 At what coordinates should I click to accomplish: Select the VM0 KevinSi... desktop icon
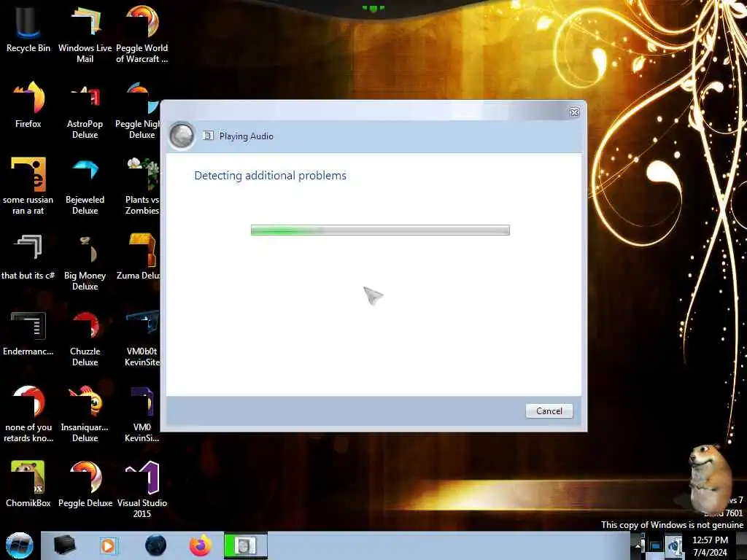point(142,414)
